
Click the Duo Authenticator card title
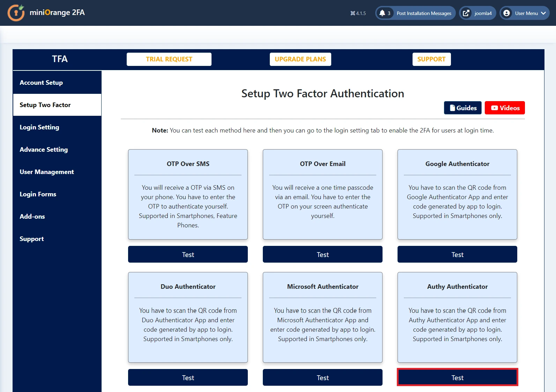coord(188,287)
